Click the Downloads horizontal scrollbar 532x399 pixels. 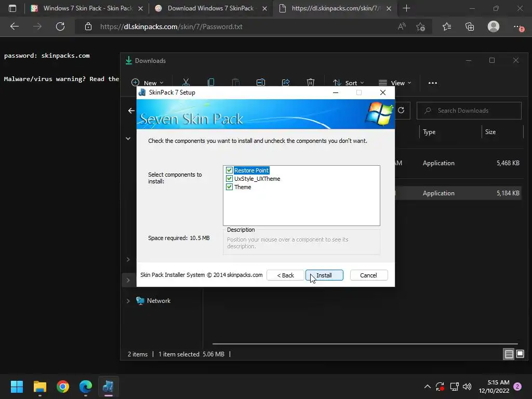pyautogui.click(x=365, y=344)
